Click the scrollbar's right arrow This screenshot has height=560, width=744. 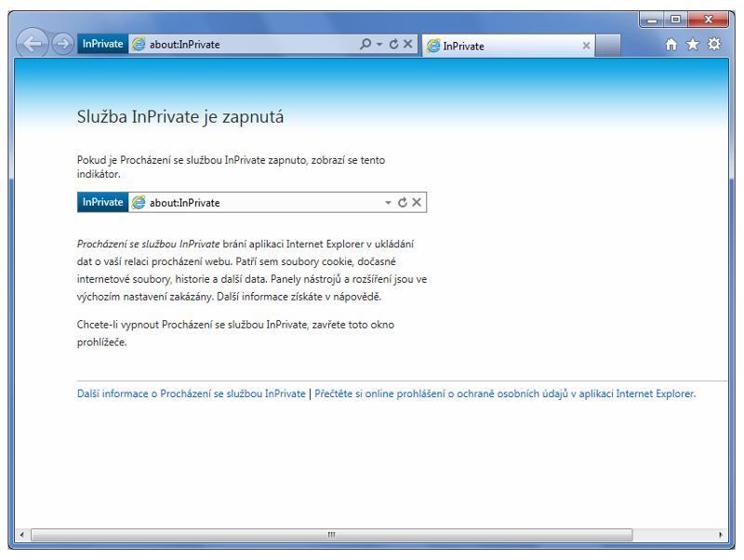click(x=721, y=535)
